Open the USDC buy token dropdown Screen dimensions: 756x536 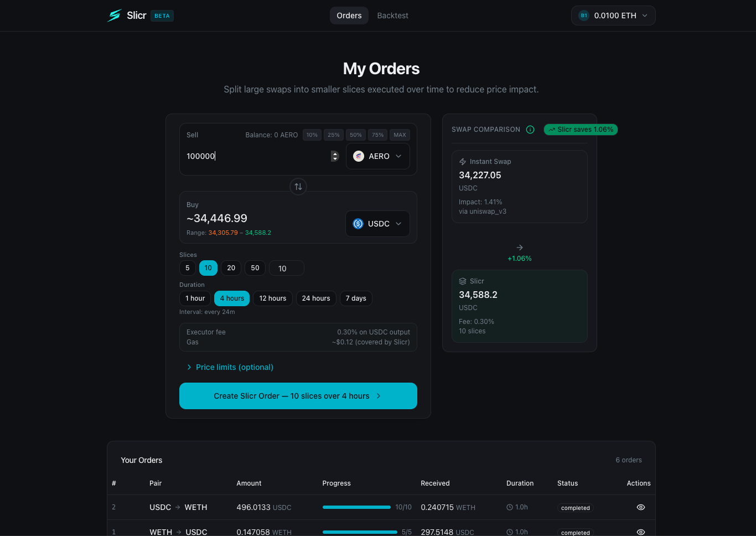point(378,224)
